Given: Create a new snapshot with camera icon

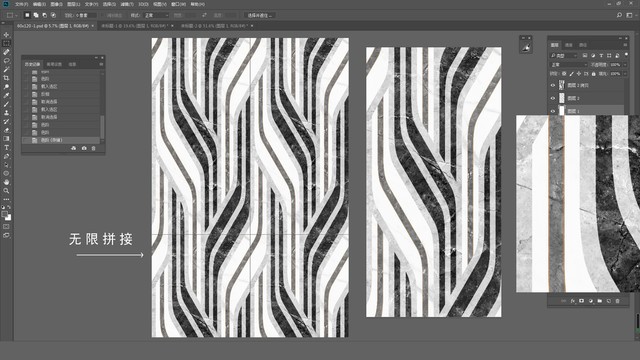Looking at the screenshot, I should pos(84,148).
